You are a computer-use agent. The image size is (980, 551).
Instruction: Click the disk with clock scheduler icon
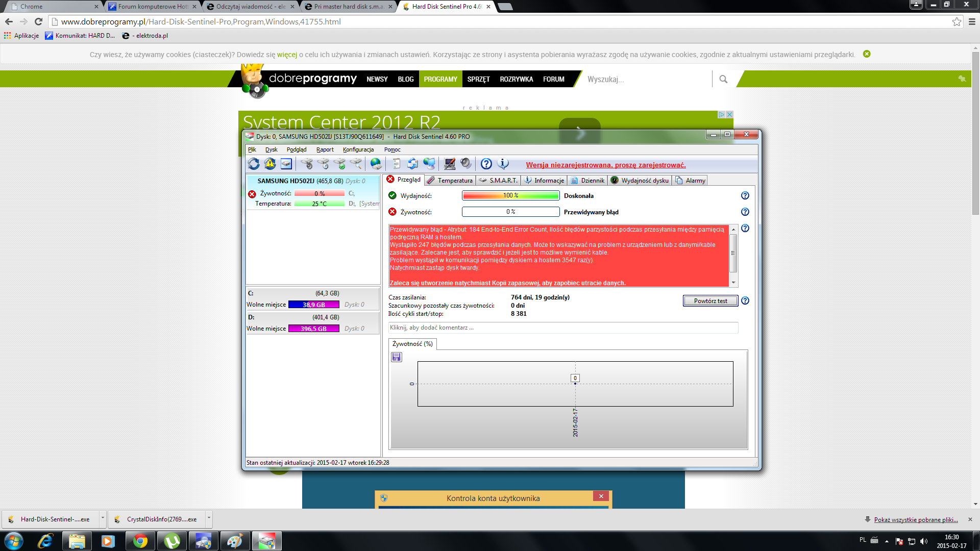click(323, 164)
